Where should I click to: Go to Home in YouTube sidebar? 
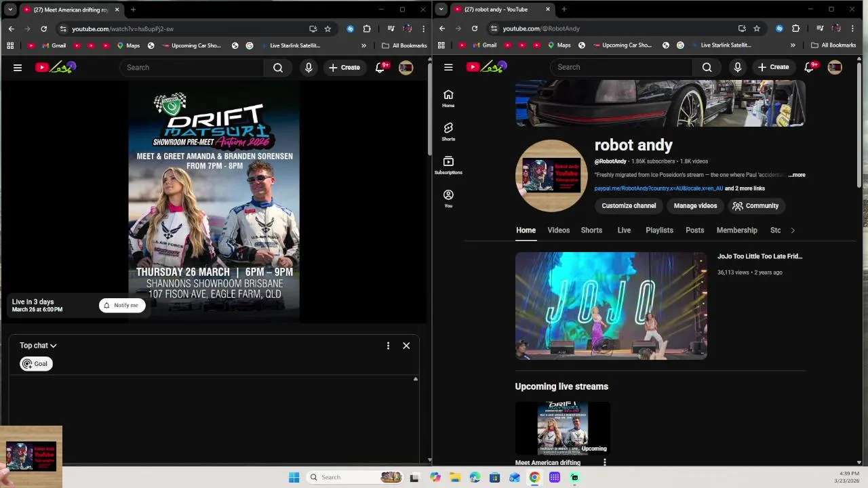click(x=448, y=98)
